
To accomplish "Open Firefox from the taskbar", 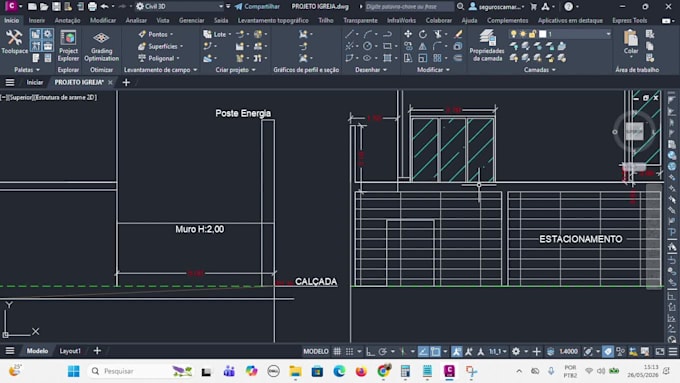I will click(x=361, y=371).
